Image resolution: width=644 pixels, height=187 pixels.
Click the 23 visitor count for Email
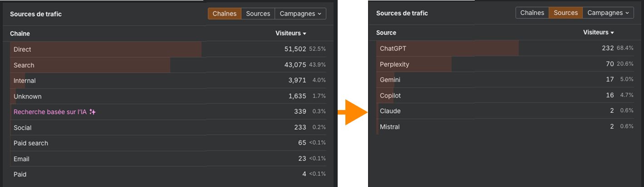click(x=302, y=159)
